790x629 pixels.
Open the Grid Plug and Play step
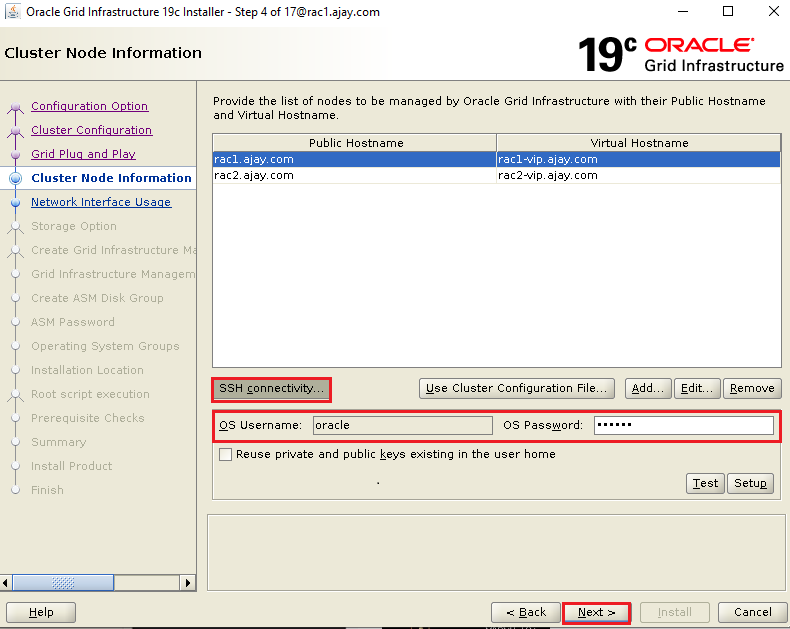pyautogui.click(x=83, y=154)
